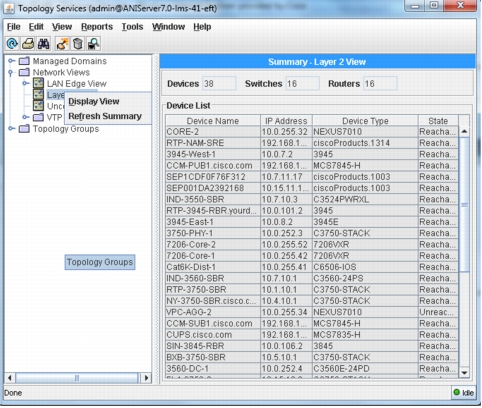Click the LAN Edge View map icon
This screenshot has width=482, height=408.
38,83
